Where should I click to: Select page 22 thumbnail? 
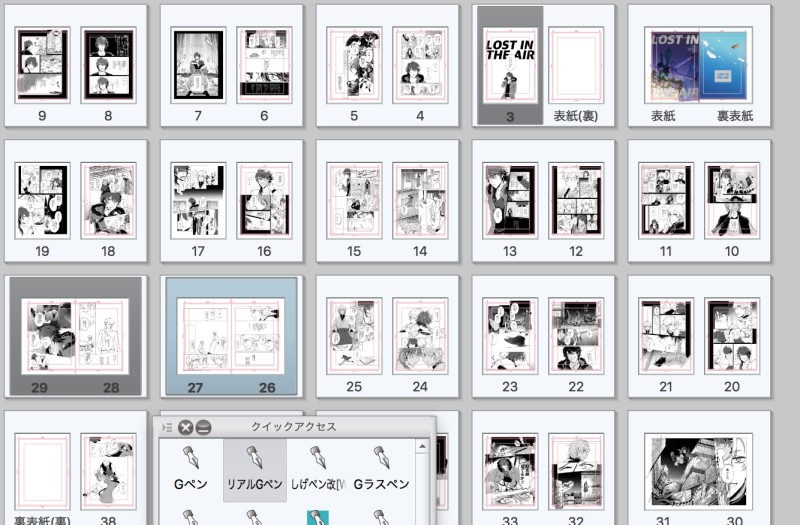pos(576,336)
